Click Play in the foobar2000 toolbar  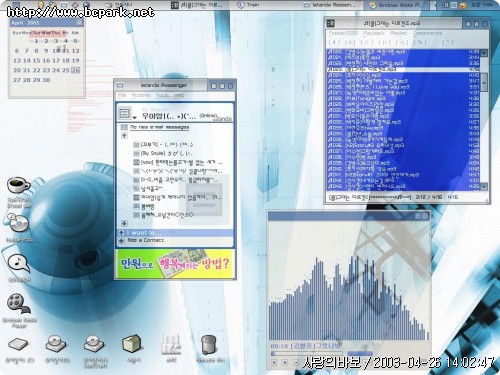coord(367,42)
